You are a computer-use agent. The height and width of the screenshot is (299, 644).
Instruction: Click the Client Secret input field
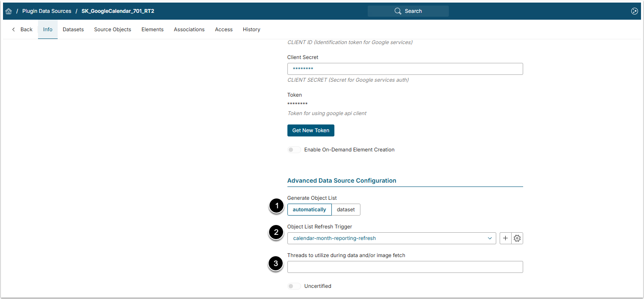[405, 69]
